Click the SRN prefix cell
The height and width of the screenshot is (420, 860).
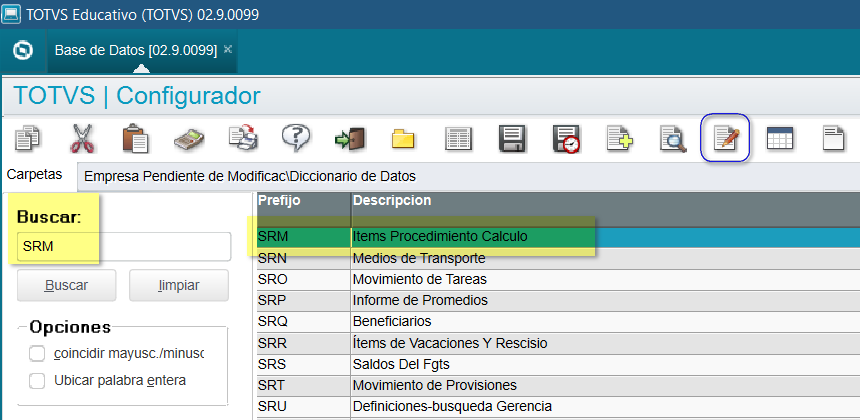303,258
